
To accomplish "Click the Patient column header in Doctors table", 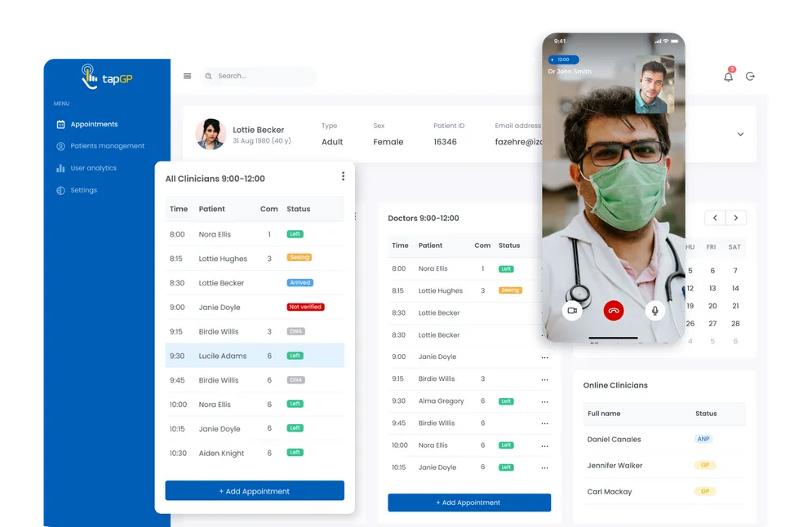I will coord(430,246).
